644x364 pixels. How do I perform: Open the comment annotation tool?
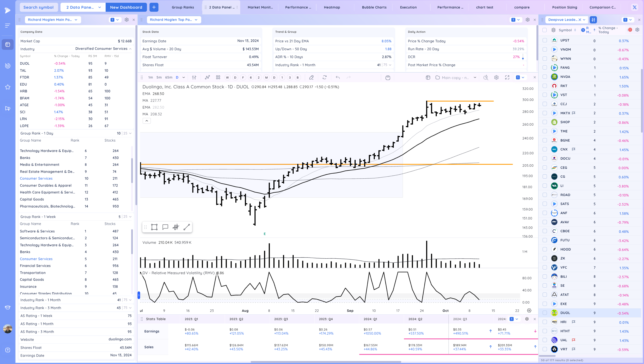click(165, 227)
